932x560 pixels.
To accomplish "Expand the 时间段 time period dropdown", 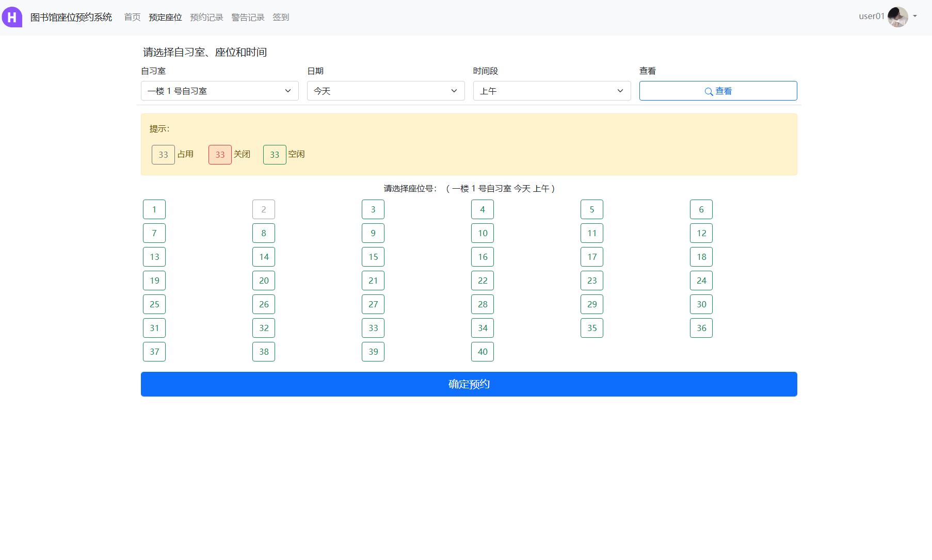I will [x=552, y=91].
